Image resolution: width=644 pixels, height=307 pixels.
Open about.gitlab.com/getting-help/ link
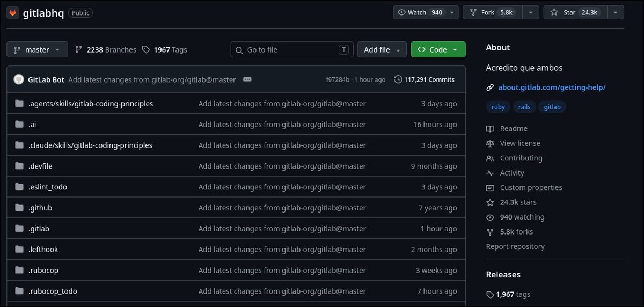[x=552, y=87]
